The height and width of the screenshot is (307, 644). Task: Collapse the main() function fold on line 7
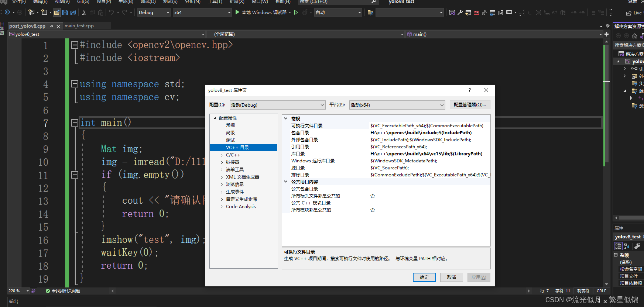click(75, 123)
